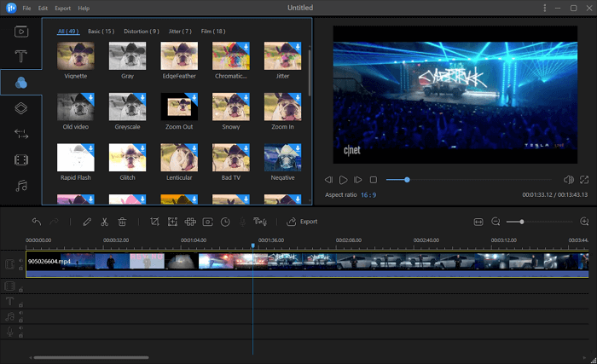Lock the main video track

[21, 268]
